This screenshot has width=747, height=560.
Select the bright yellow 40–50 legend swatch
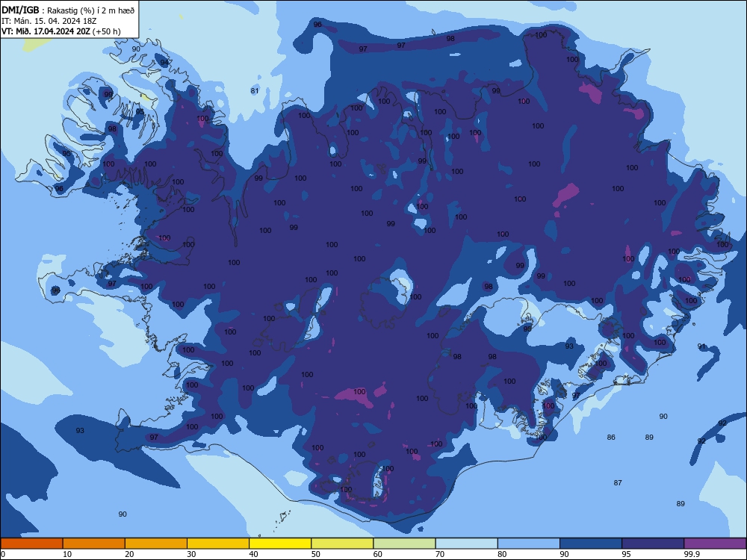(280, 544)
